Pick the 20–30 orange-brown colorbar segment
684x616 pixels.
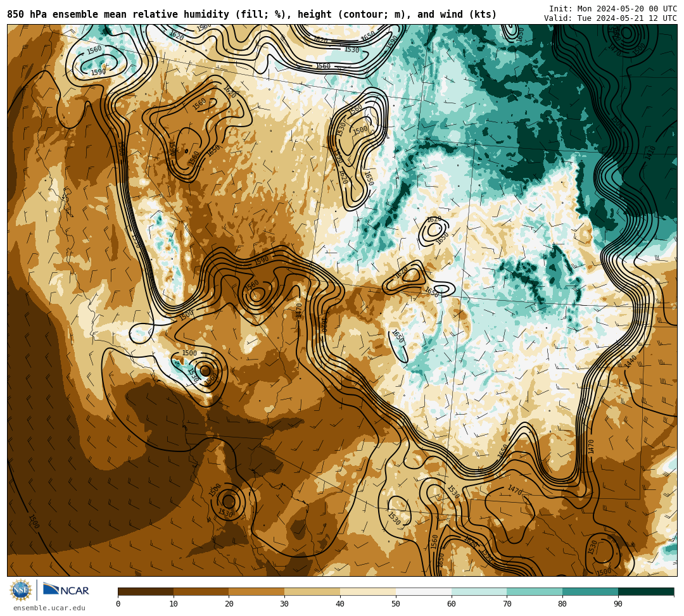[x=257, y=591]
